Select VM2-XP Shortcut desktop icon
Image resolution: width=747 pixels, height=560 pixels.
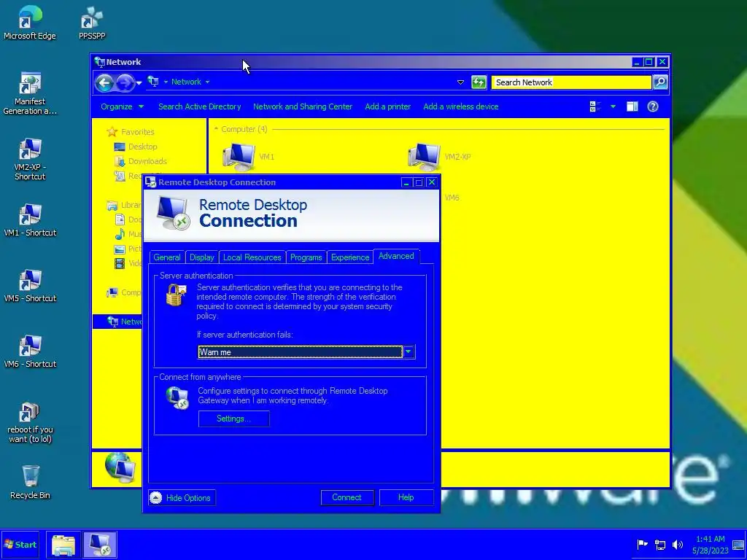[x=29, y=160]
